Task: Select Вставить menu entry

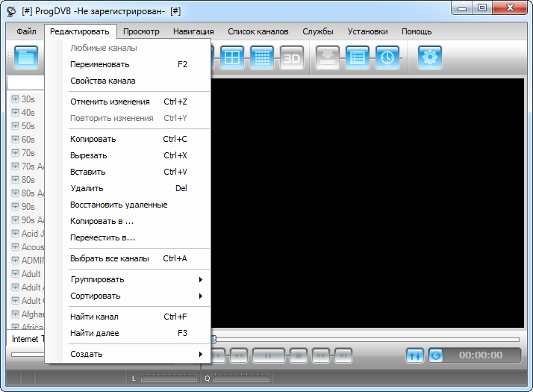Action: [x=136, y=172]
